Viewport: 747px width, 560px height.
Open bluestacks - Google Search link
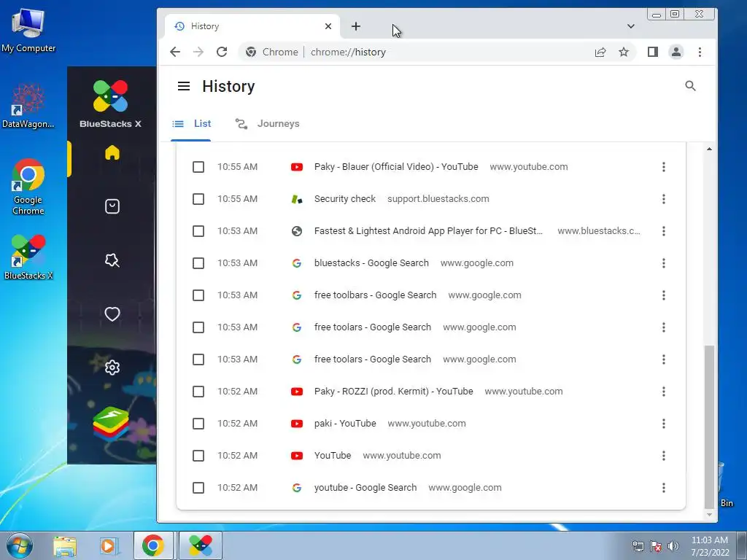pyautogui.click(x=371, y=262)
